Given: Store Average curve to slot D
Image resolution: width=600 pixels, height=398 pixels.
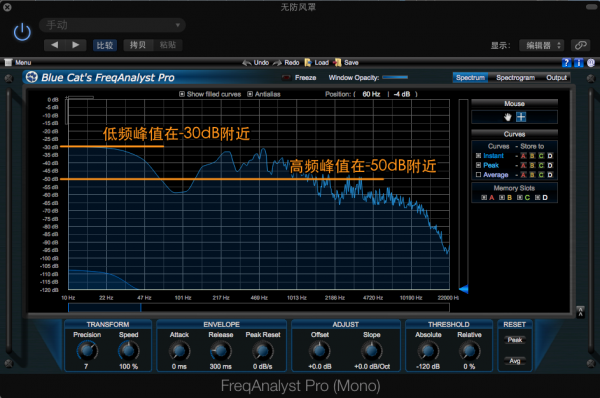Looking at the screenshot, I should (550, 175).
